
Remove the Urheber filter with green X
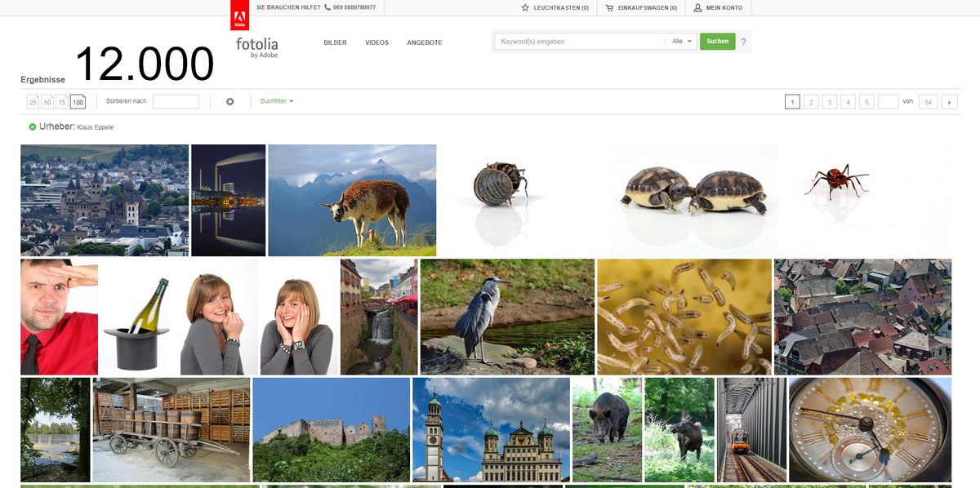click(33, 127)
